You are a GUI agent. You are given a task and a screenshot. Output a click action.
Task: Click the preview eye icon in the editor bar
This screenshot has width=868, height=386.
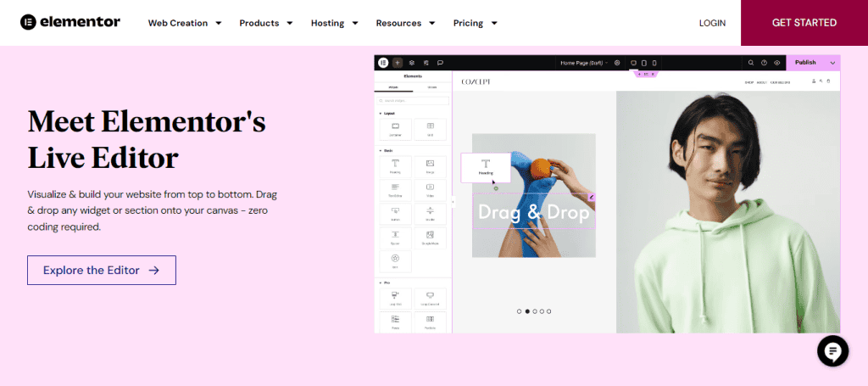[776, 63]
